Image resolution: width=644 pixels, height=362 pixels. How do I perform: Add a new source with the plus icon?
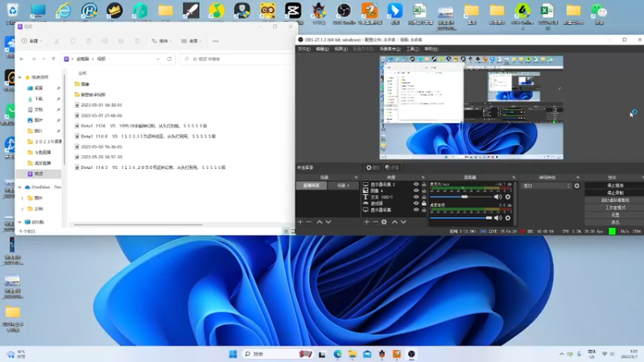point(366,222)
